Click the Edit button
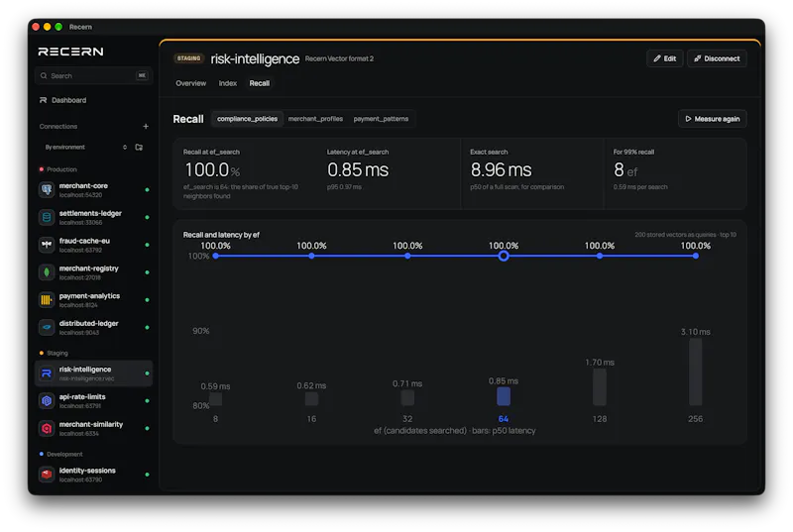This screenshot has width=793, height=532. (x=664, y=58)
